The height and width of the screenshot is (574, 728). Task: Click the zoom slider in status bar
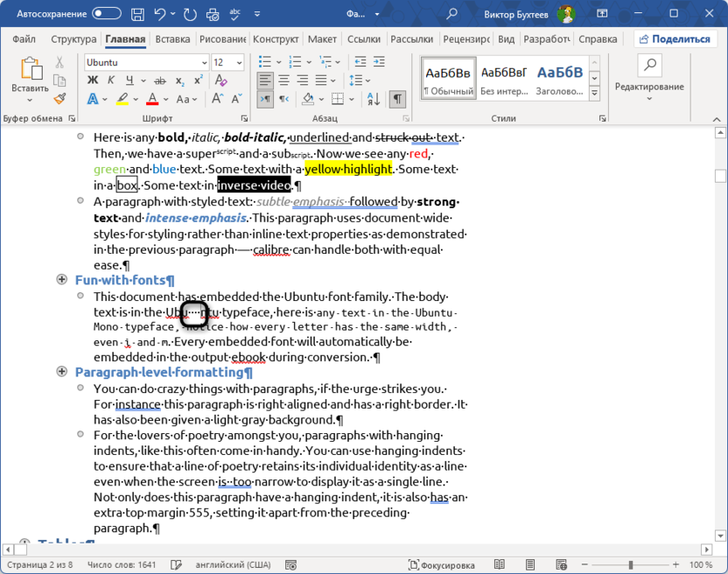pos(630,565)
